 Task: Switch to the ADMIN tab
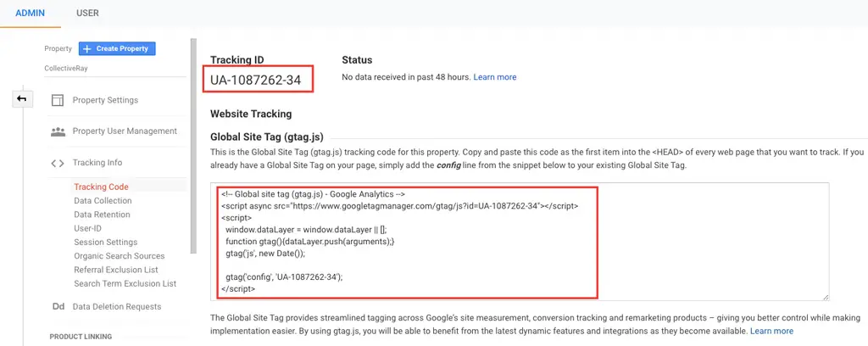pyautogui.click(x=31, y=14)
